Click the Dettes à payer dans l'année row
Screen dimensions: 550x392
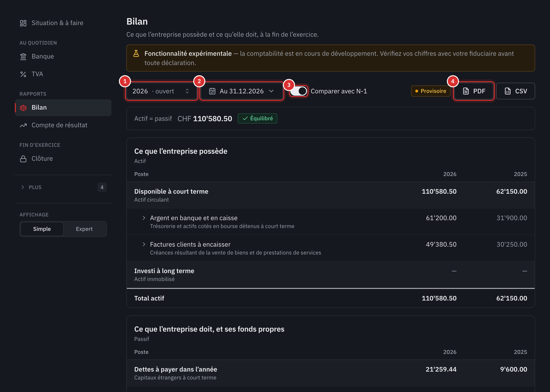(x=331, y=373)
